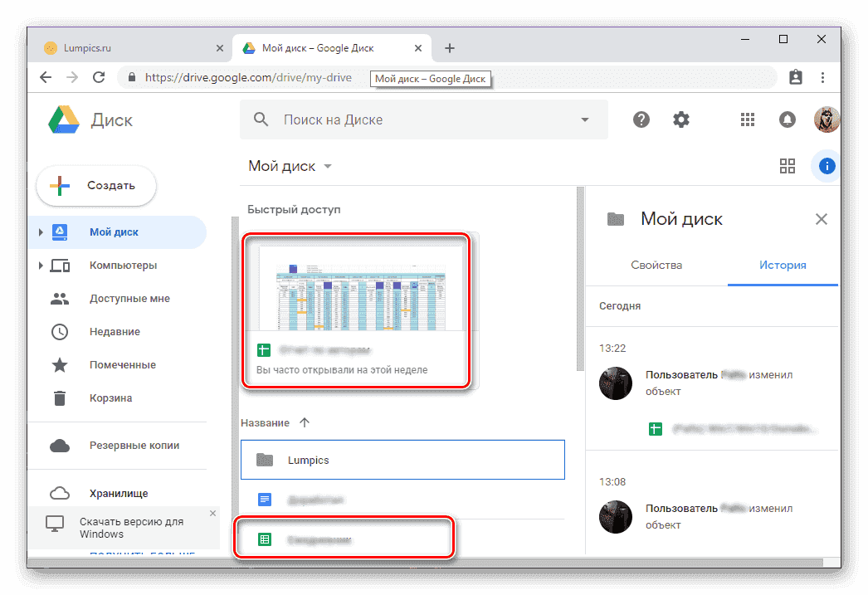The width and height of the screenshot is (868, 595).
Task: Open the Свойства tab
Action: click(x=656, y=265)
